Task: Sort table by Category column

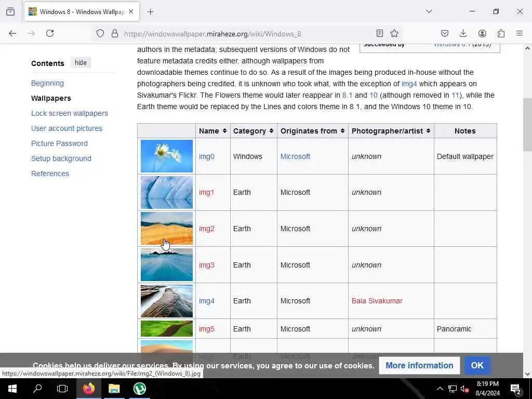Action: coord(253,131)
